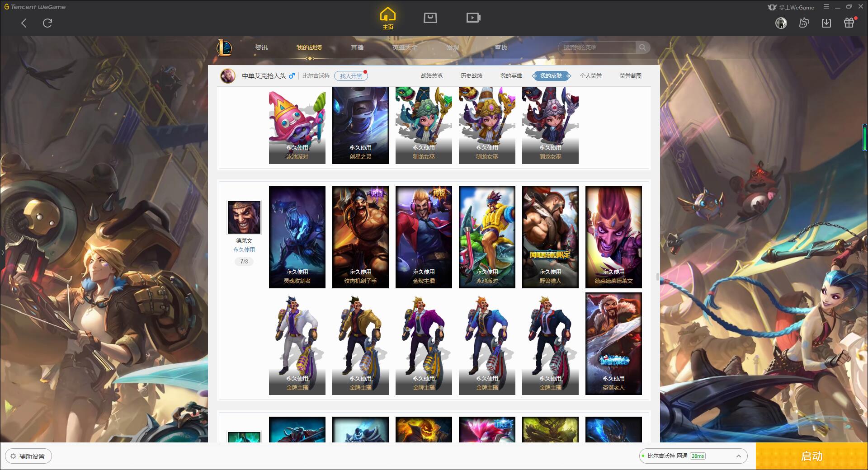Open the gold 驯龙女巫 chroma thumbnail
Screen dimensions: 868x470
coord(487,125)
